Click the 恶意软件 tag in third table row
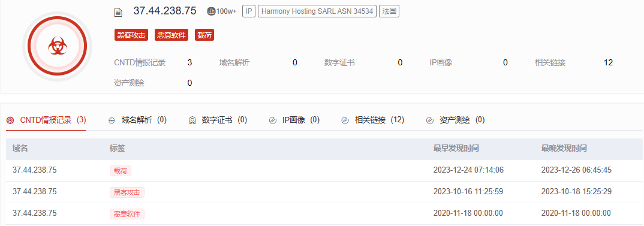 127,213
